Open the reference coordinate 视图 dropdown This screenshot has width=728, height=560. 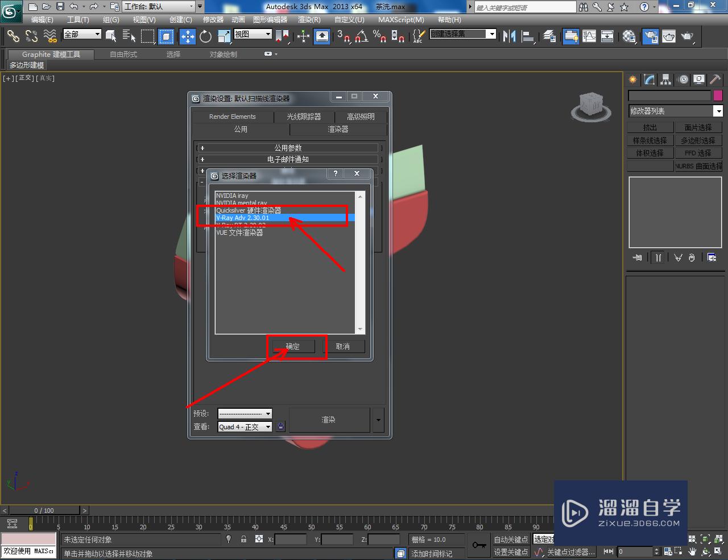coord(253,34)
